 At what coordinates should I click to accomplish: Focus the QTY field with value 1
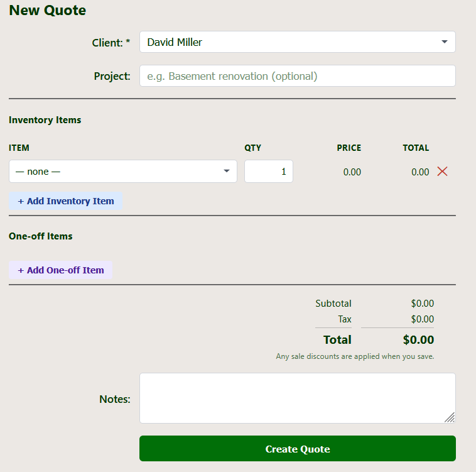tap(269, 172)
